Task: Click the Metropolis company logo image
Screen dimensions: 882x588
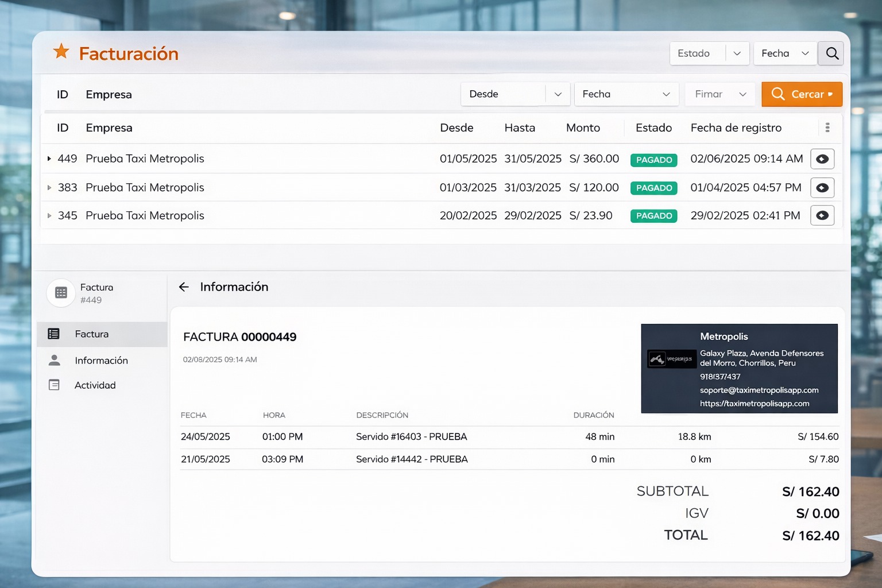Action: pos(671,359)
